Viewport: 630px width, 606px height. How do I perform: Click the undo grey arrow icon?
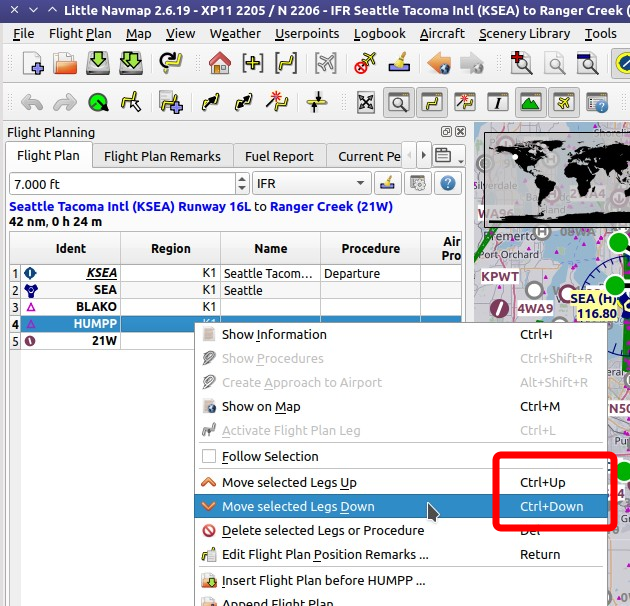pos(32,102)
